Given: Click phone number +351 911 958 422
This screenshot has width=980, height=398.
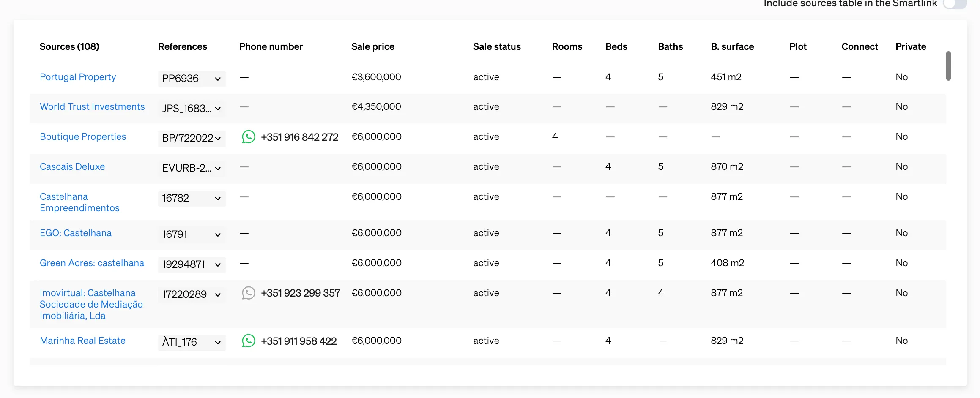Looking at the screenshot, I should (x=299, y=341).
